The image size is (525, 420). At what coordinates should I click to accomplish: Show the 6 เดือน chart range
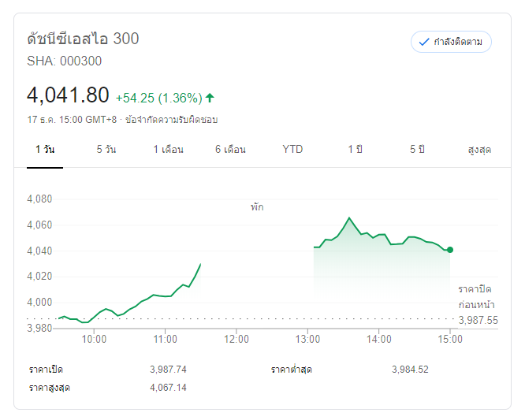point(230,149)
